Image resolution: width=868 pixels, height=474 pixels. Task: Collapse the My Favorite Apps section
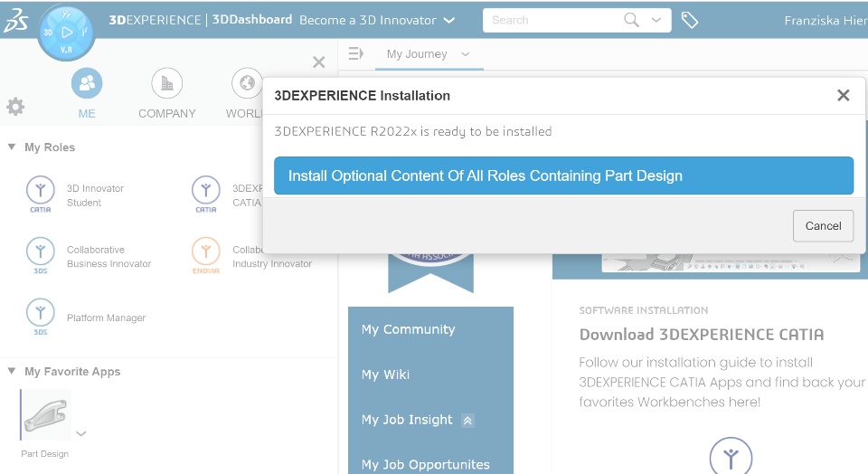point(11,371)
